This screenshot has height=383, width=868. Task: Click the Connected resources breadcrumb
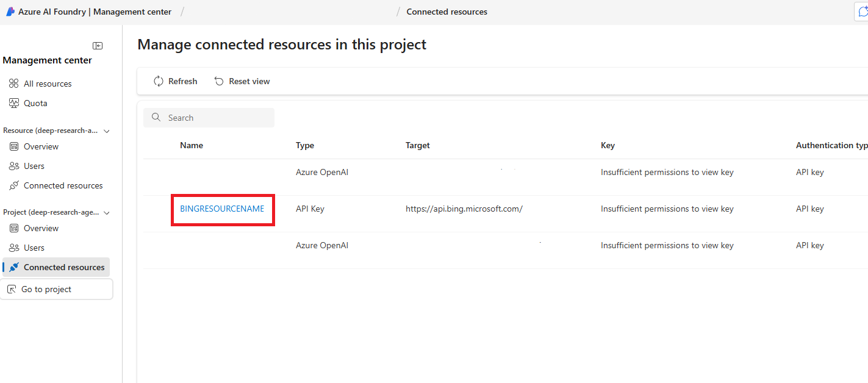(x=447, y=12)
